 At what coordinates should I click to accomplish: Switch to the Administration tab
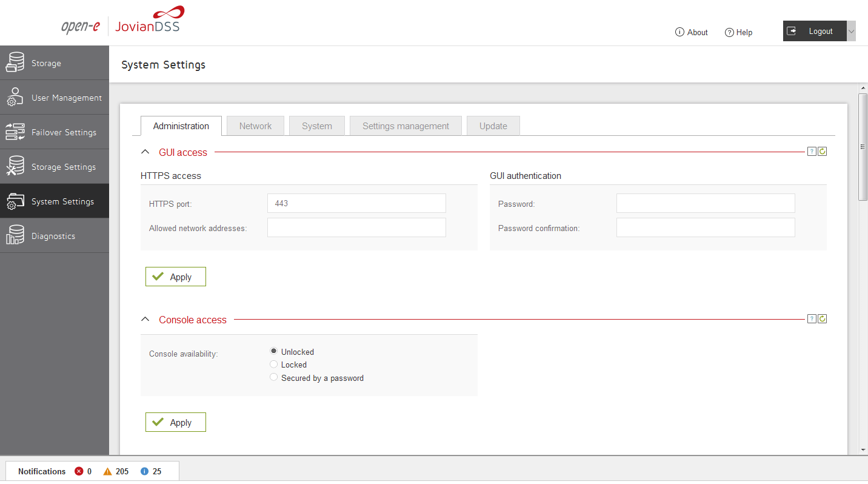(181, 126)
